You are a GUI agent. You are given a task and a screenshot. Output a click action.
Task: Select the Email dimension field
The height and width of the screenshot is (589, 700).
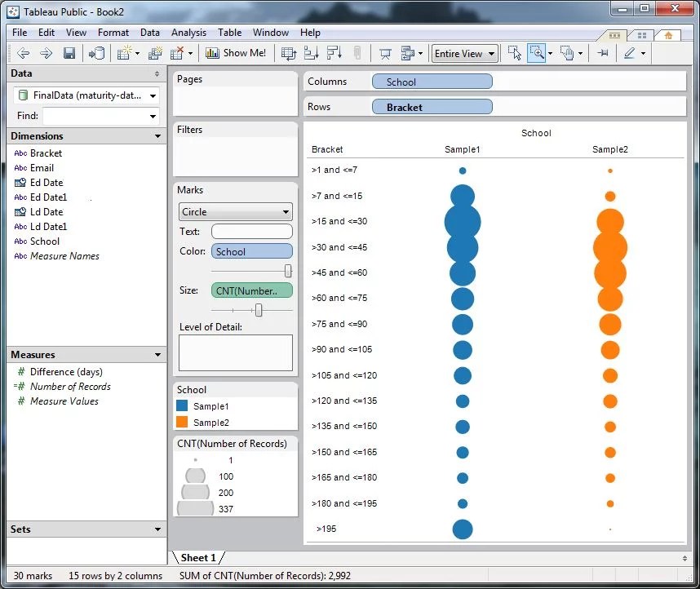(42, 168)
